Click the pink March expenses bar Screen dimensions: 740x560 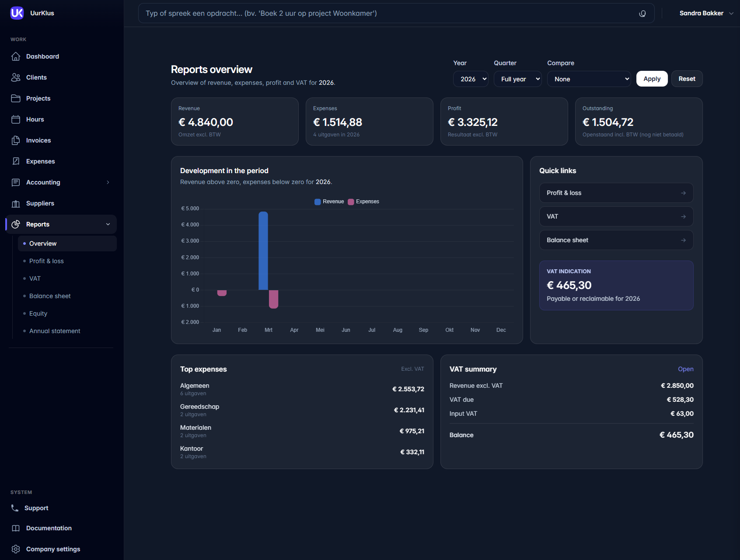pos(274,299)
